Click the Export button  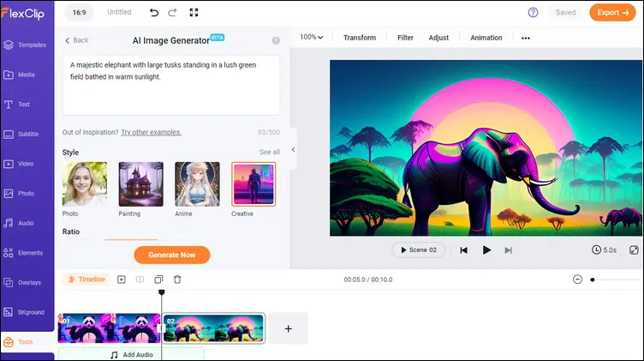[x=612, y=13]
